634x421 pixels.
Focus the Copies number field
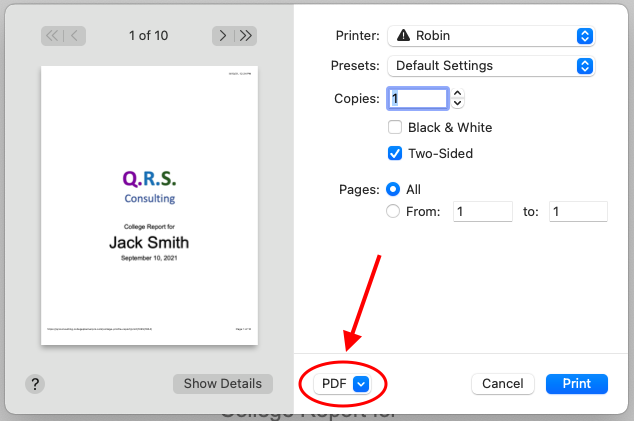pos(418,98)
